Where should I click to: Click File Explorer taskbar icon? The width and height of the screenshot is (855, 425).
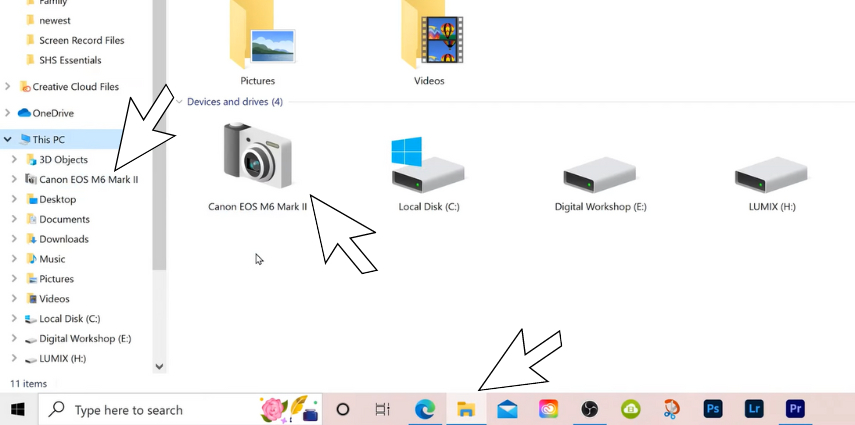click(466, 409)
